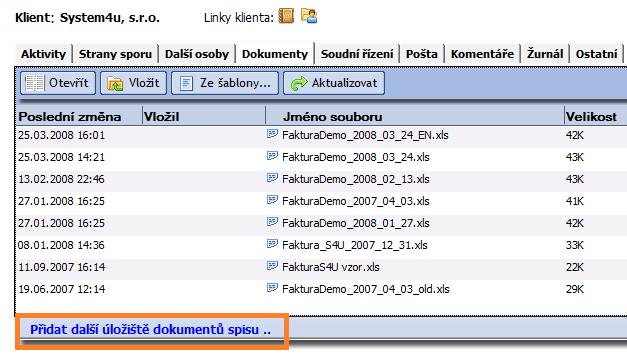
Task: Switch to the Ostatní tab
Action: pyautogui.click(x=596, y=54)
